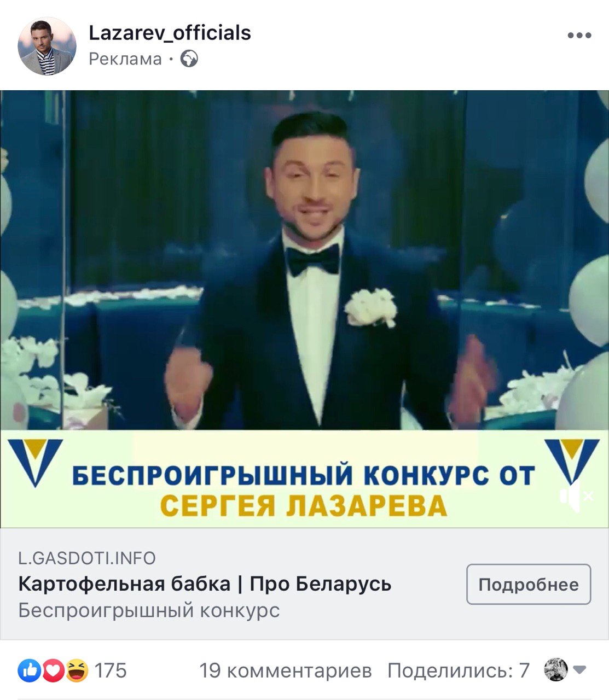Play the Sergey Lazarev ad video
This screenshot has width=609, height=700.
pos(304,260)
